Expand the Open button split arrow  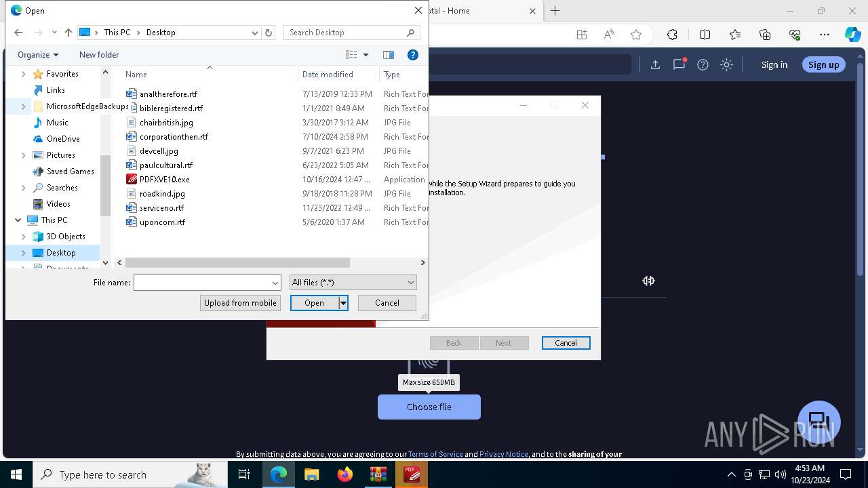pyautogui.click(x=343, y=303)
